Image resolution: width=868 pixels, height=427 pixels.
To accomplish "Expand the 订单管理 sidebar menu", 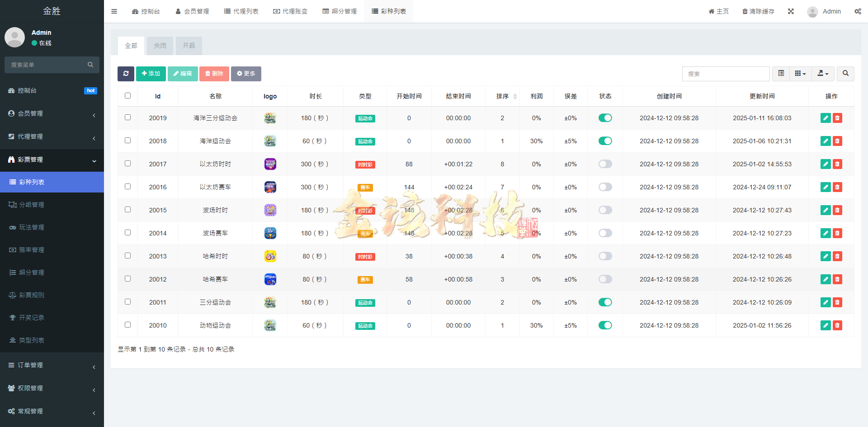I will [52, 365].
